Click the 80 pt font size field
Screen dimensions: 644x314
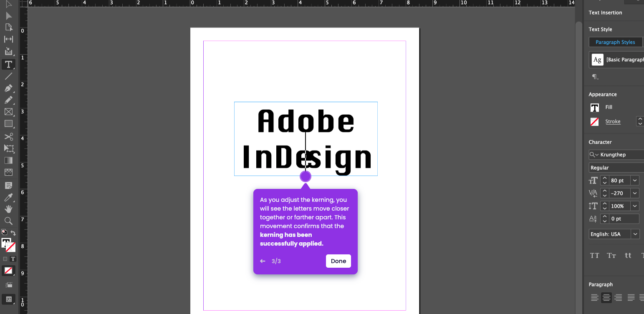point(620,181)
